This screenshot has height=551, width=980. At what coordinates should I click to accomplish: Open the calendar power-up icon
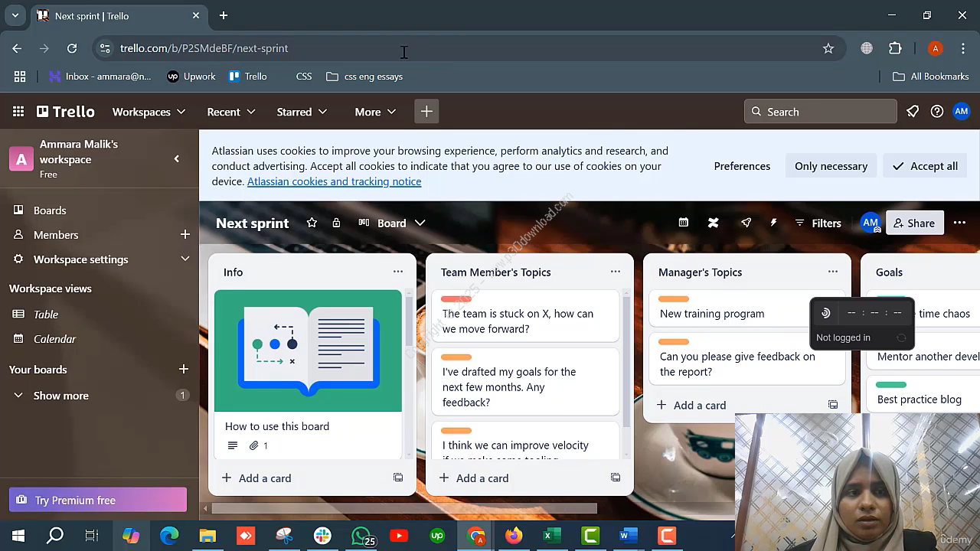pyautogui.click(x=684, y=223)
